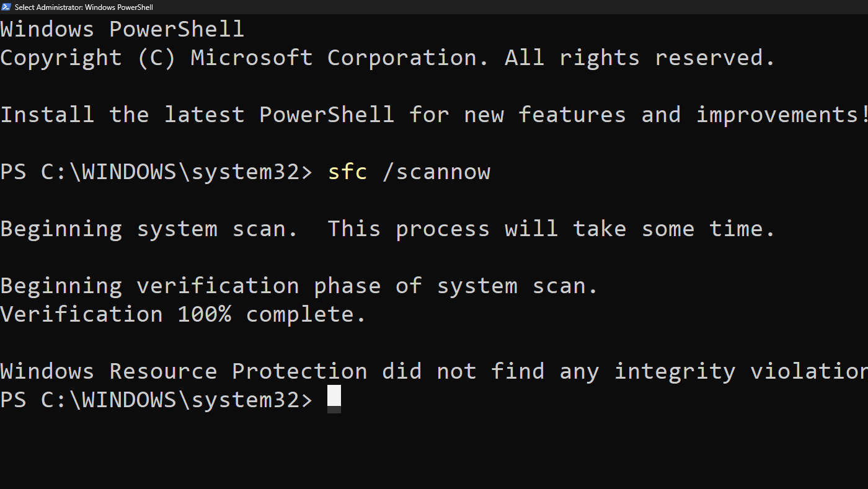Click the word "complete." after Verification 100%
Viewport: 868px width, 489px height.
click(306, 314)
